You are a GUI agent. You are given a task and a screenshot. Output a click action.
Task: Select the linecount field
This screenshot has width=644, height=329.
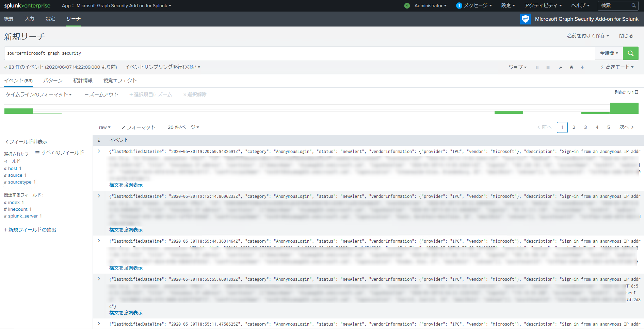[18, 209]
